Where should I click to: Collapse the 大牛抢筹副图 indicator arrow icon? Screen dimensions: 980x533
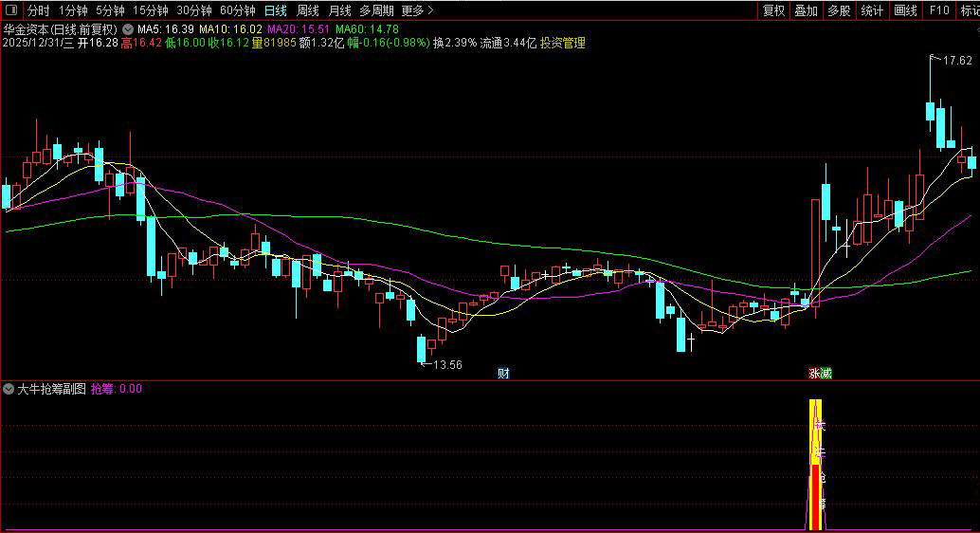[x=9, y=389]
